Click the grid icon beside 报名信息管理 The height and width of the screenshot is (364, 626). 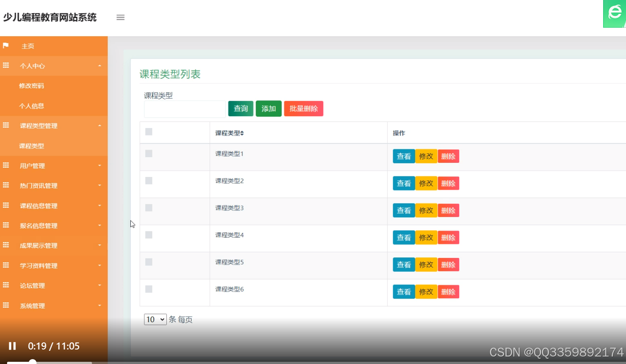pyautogui.click(x=6, y=225)
